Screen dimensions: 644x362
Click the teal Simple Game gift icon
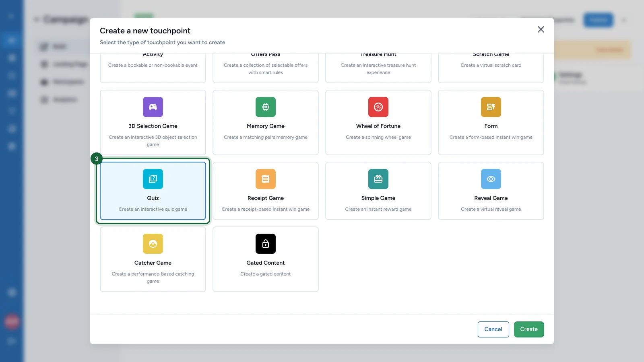tap(378, 179)
